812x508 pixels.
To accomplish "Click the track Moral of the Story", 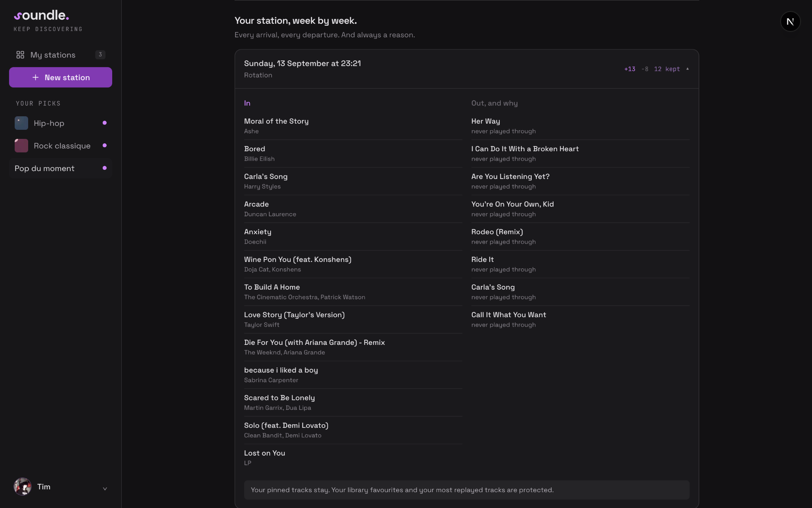I will tap(276, 121).
